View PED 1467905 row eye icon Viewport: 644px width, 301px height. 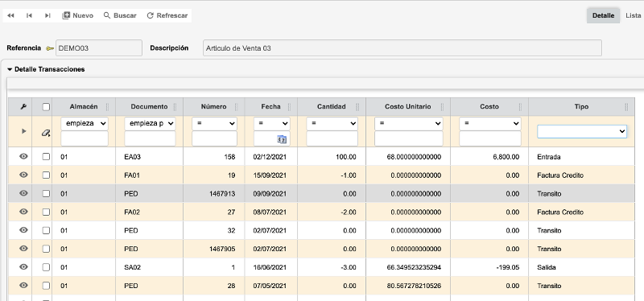pyautogui.click(x=24, y=249)
